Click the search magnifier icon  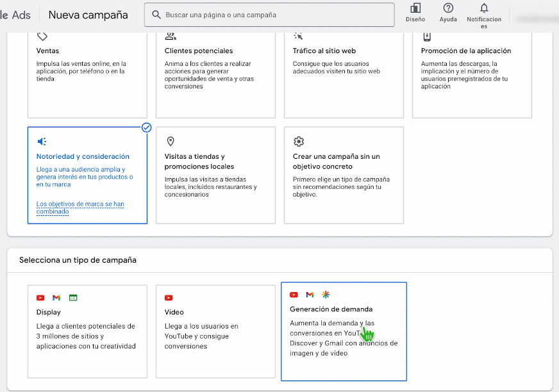(156, 15)
